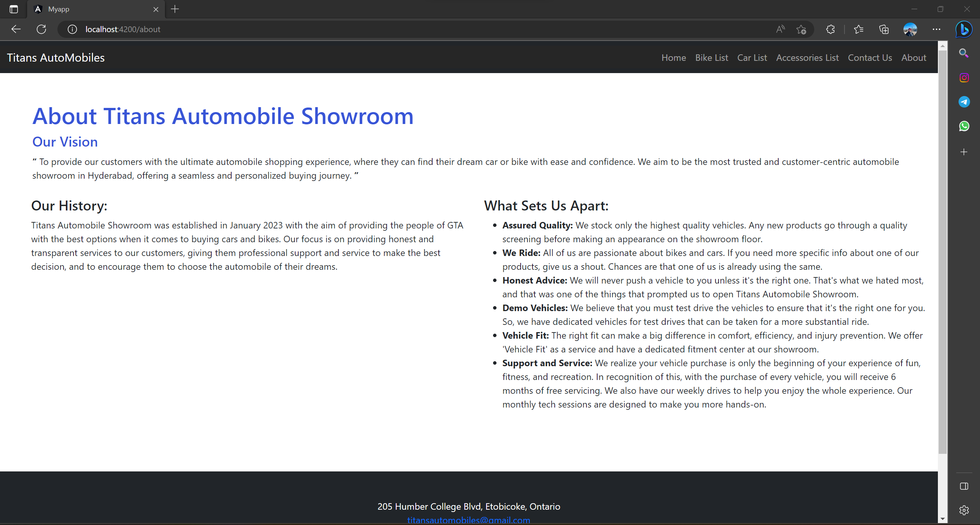
Task: Open Settings and more menu
Action: [x=936, y=29]
